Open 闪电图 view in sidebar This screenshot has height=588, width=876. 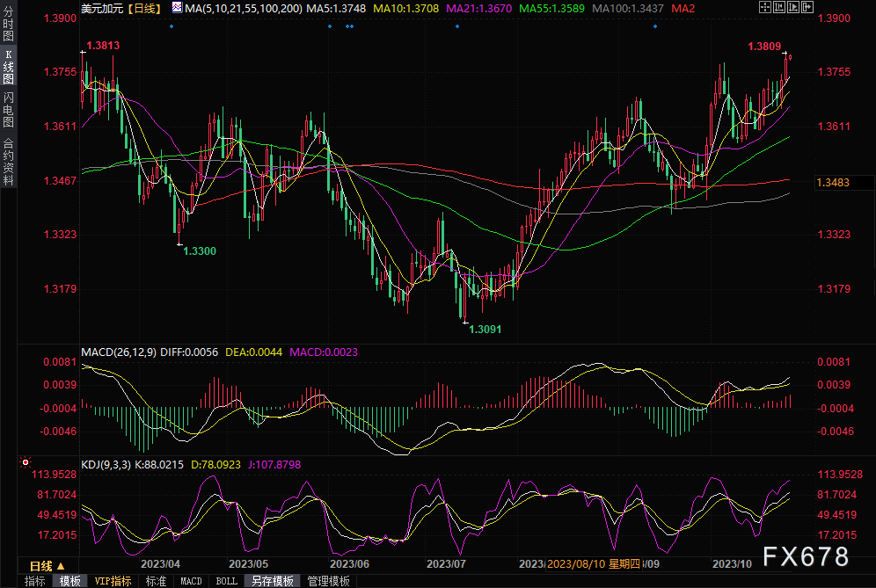[9, 110]
